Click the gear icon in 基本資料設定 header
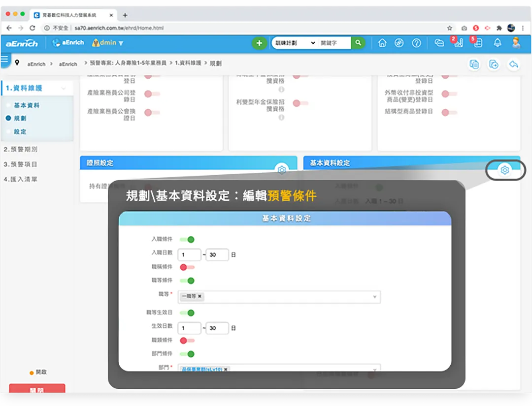Viewport: 532px width, 406px height. pyautogui.click(x=504, y=170)
